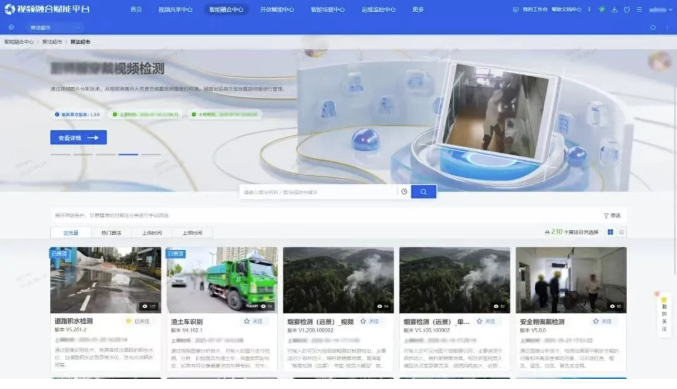This screenshot has height=389, width=677.
Task: Select the fourth sorting tab
Action: pyautogui.click(x=192, y=233)
